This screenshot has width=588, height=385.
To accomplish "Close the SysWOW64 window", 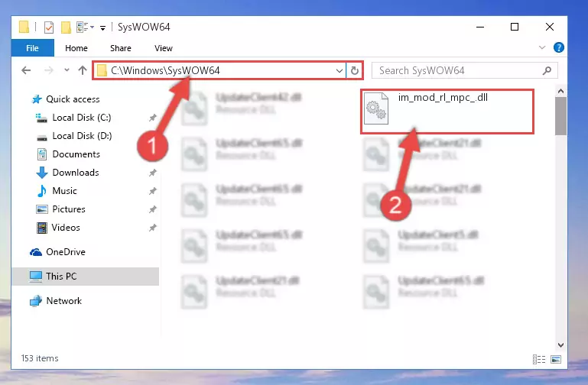I will pos(550,27).
